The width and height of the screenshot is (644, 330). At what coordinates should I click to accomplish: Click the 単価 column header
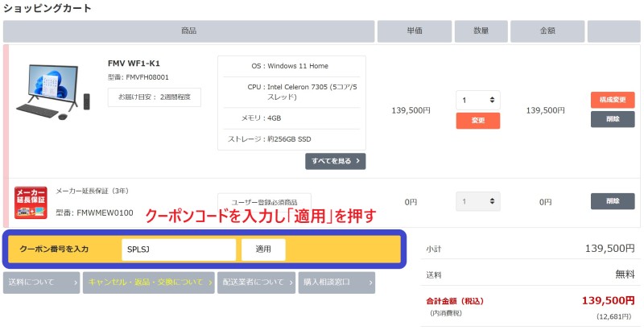[x=415, y=31]
